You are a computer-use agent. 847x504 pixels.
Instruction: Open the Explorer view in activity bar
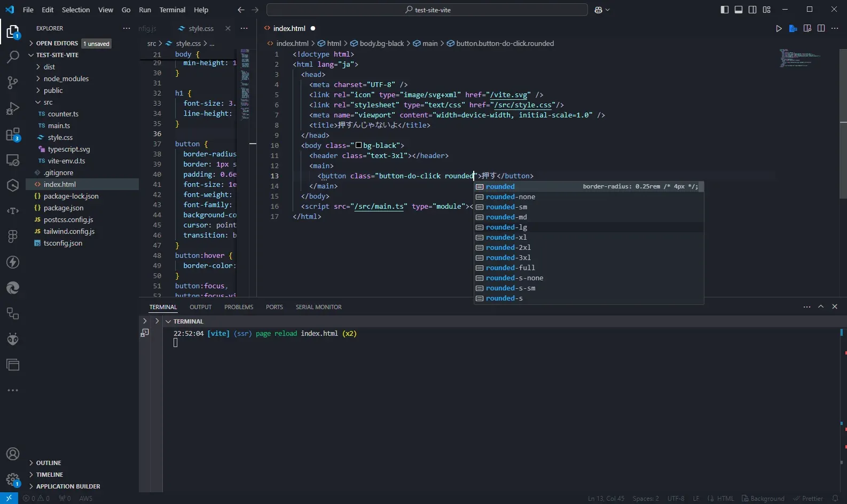[13, 32]
